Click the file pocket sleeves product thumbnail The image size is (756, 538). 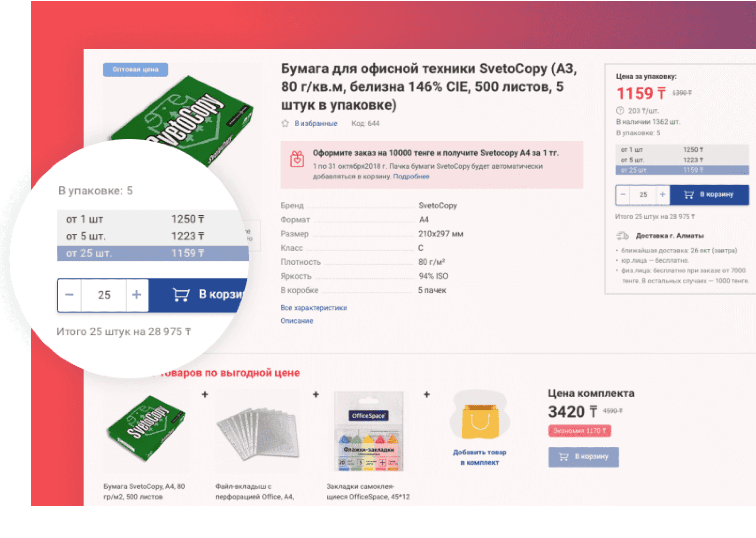257,431
